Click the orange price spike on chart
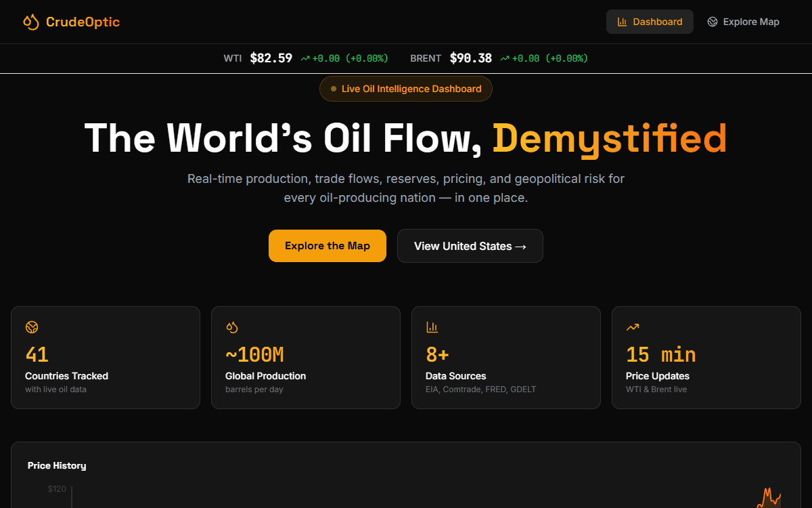Screen dimensions: 812x508 (769, 497)
